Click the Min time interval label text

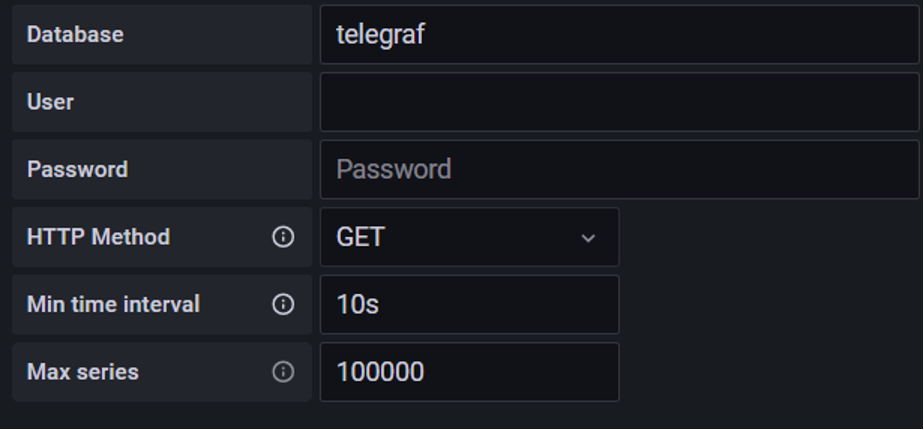[x=113, y=304]
